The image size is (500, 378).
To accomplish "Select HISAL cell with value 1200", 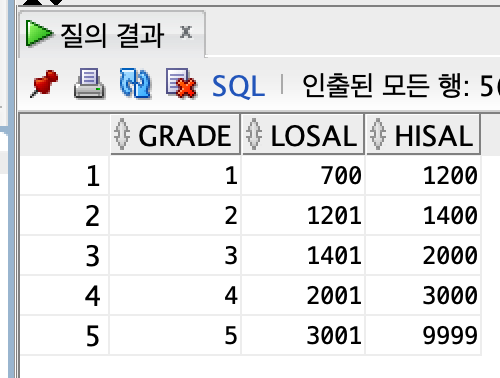I will coord(423,175).
